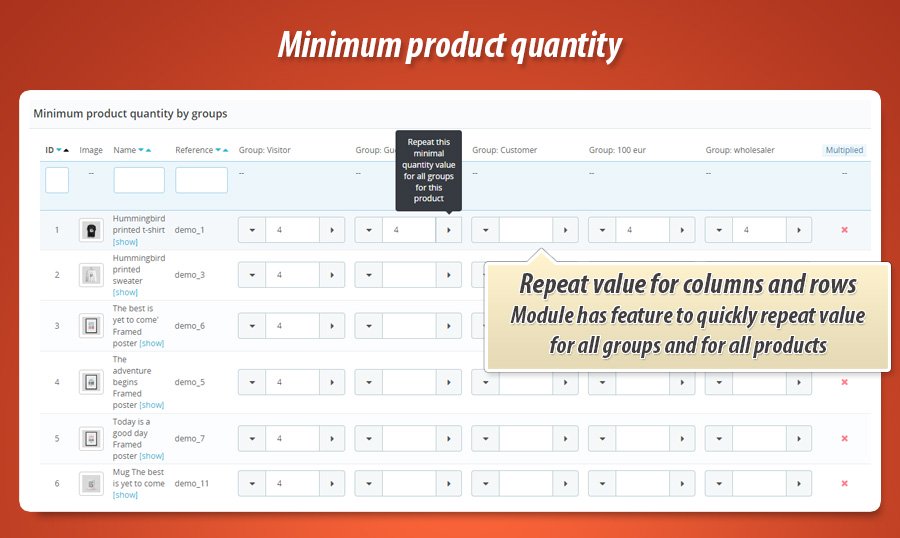Screen dimensions: 900x538
Task: Expand Customer column down arrow for row 1
Action: pyautogui.click(x=485, y=230)
